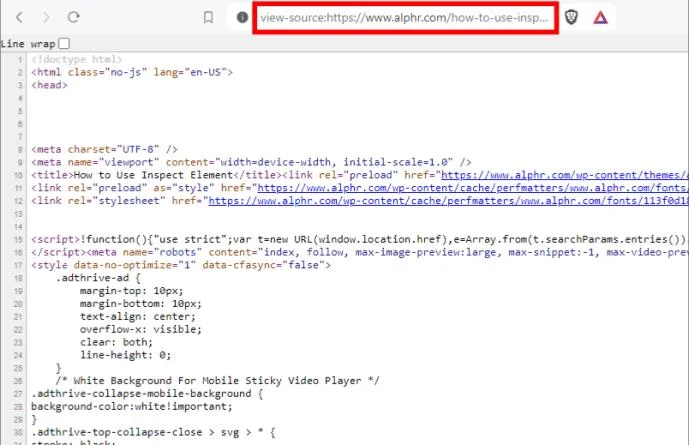Click the text-align: center; line

(x=138, y=316)
